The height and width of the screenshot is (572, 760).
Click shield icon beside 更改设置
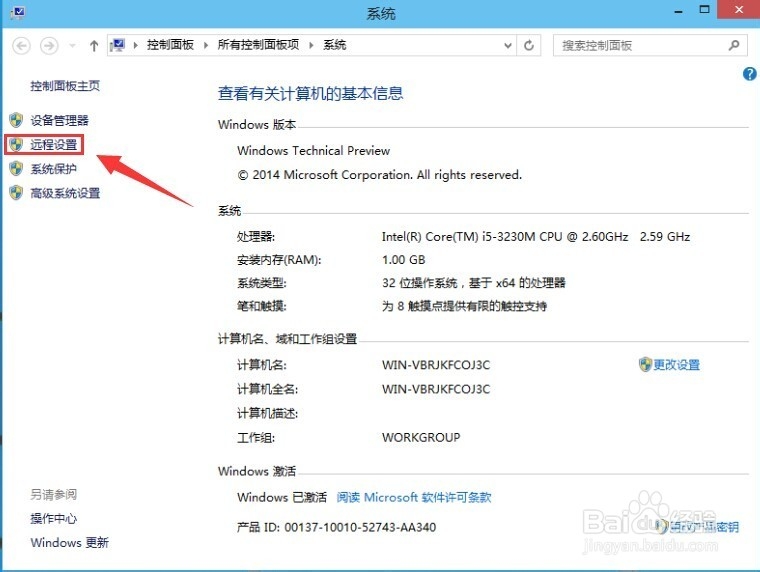(645, 365)
